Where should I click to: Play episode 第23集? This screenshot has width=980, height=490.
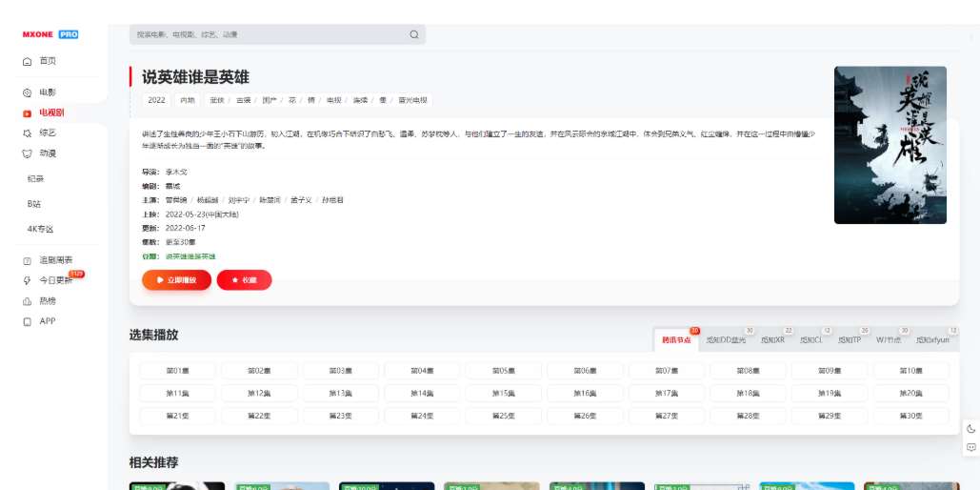click(341, 417)
